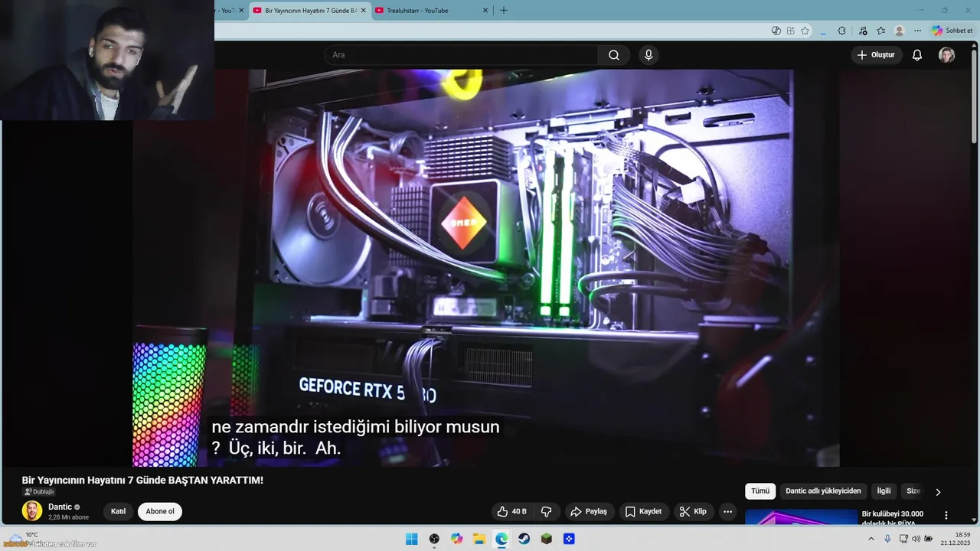Like the video with thumbs-up 40 B
The height and width of the screenshot is (551, 980).
(x=511, y=511)
